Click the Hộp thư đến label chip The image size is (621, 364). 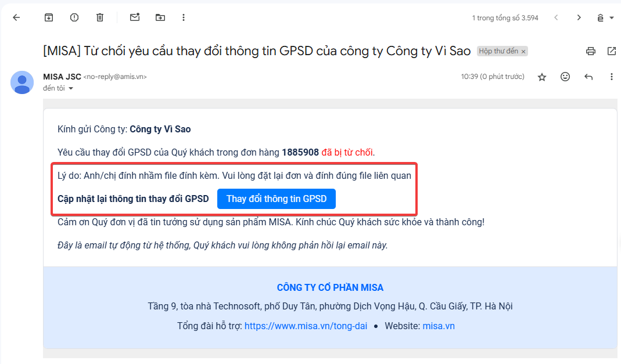pyautogui.click(x=498, y=51)
